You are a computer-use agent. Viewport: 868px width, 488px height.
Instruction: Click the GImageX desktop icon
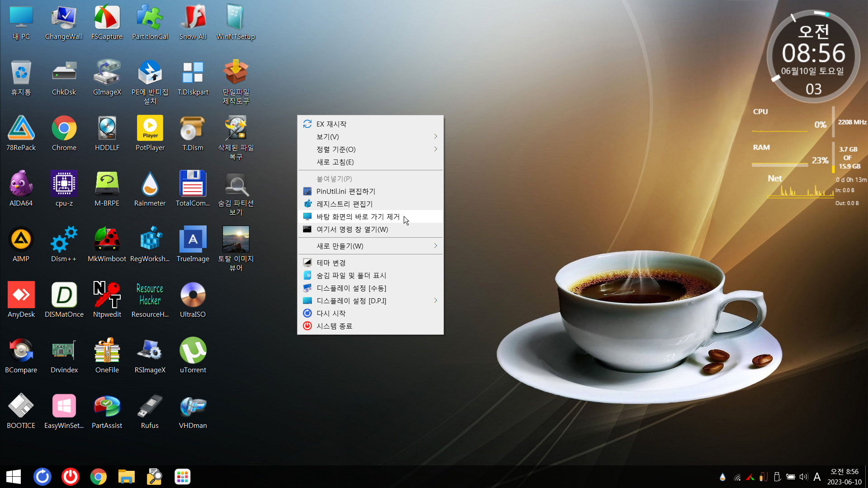(107, 78)
